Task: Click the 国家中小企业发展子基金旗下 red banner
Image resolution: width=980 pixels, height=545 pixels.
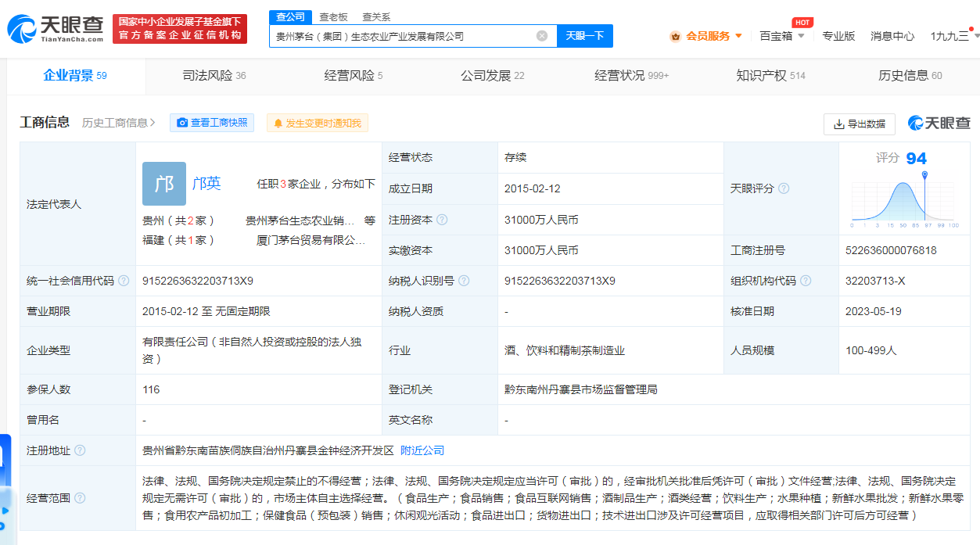Action: [180, 29]
